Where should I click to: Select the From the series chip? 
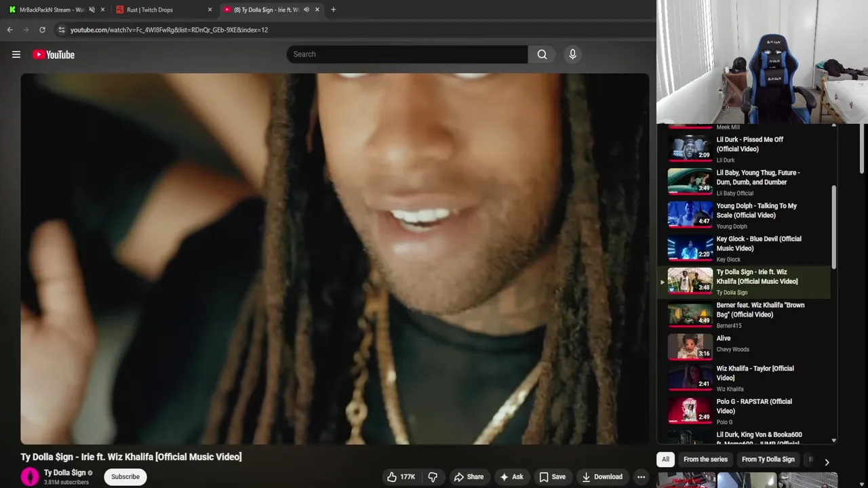(705, 460)
